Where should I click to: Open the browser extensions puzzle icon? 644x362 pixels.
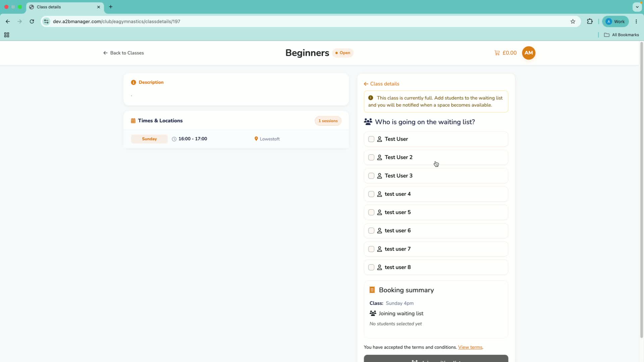pos(590,21)
